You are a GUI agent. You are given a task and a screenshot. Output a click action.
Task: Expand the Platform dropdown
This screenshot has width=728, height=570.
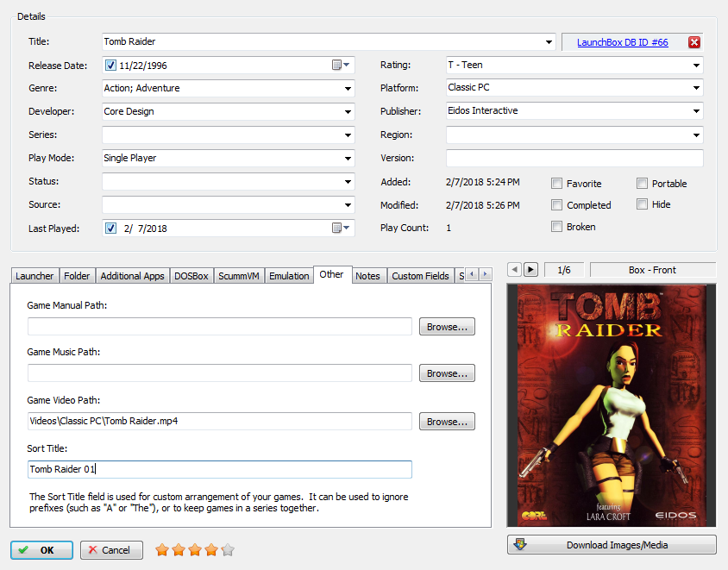click(x=696, y=87)
